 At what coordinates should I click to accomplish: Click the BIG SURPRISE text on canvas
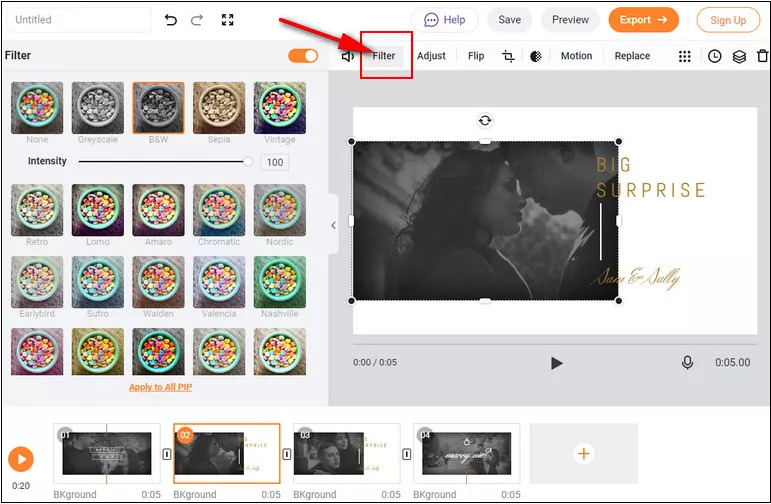pos(651,177)
